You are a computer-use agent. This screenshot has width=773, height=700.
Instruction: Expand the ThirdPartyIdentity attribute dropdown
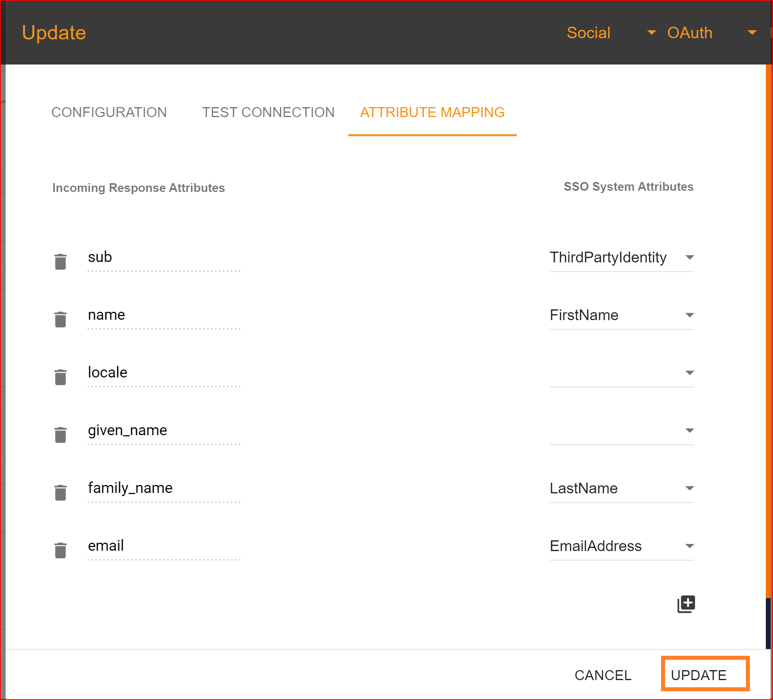(621, 258)
